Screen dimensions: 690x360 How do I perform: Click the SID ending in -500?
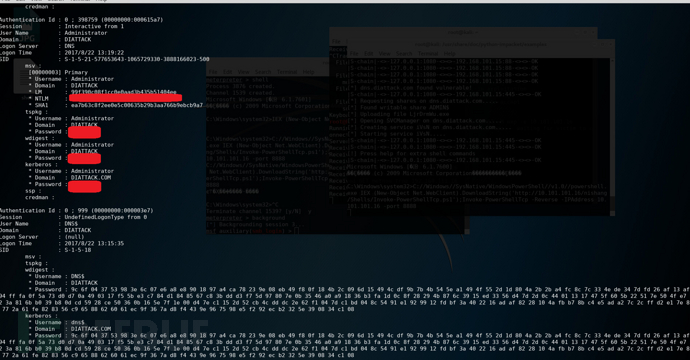[137, 59]
